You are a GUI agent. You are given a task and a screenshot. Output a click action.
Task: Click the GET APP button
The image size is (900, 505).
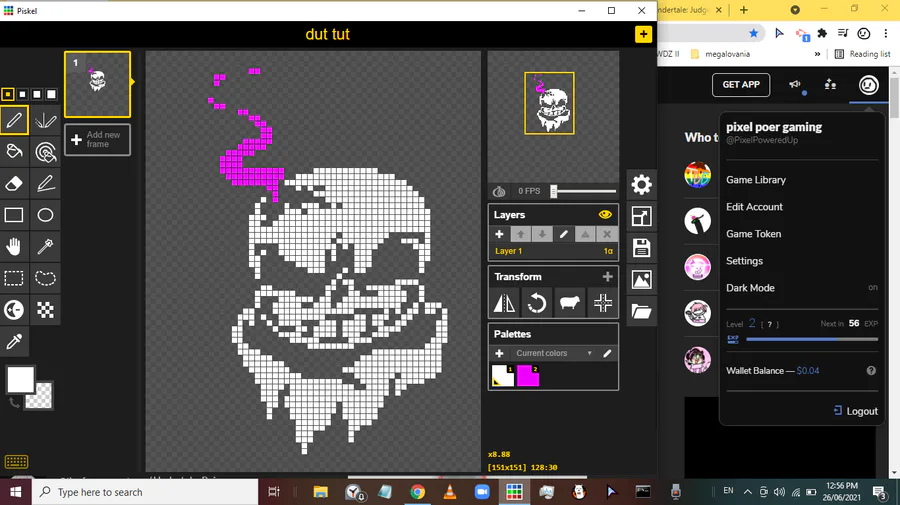pyautogui.click(x=741, y=85)
